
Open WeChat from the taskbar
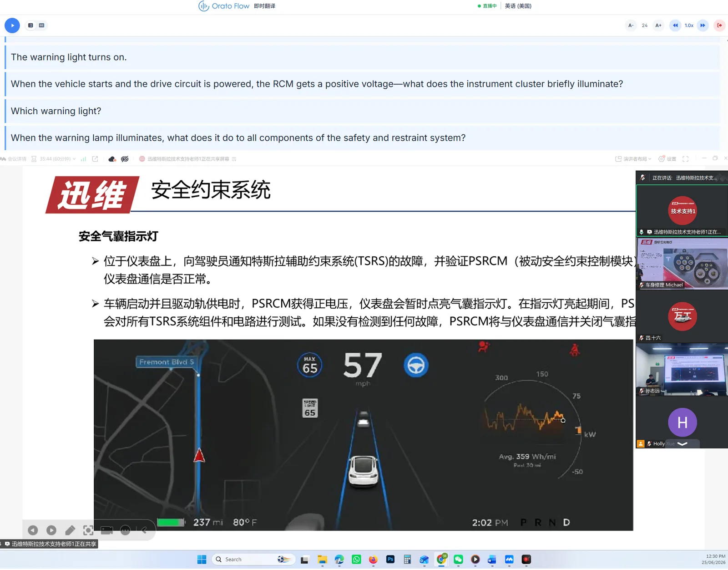(x=458, y=560)
